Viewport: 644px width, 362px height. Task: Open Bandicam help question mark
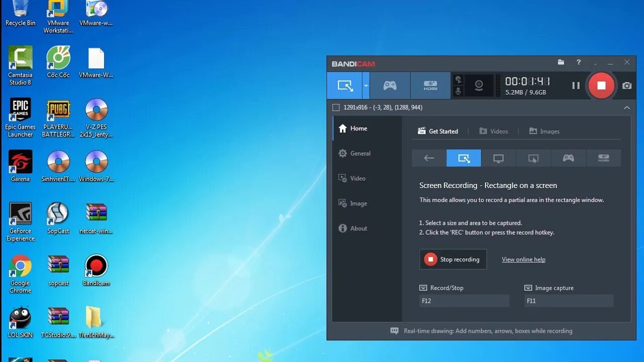click(579, 62)
